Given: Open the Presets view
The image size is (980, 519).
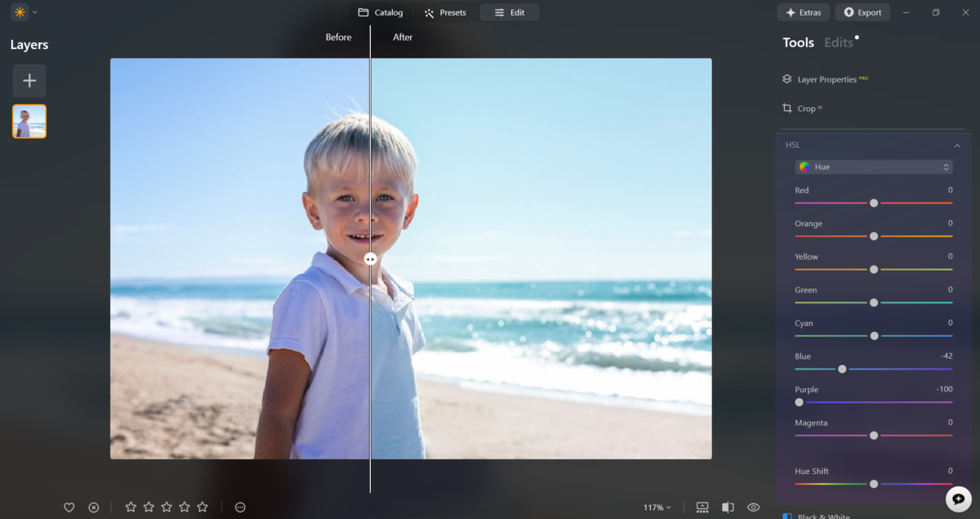Looking at the screenshot, I should point(446,11).
